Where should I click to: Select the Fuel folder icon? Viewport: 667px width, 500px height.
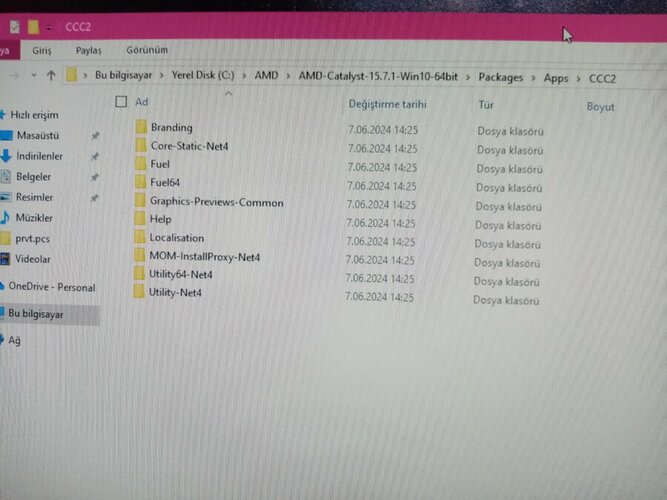tap(140, 163)
